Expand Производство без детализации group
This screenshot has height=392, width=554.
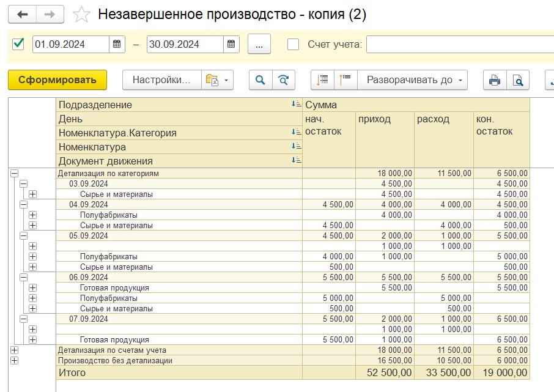14,361
